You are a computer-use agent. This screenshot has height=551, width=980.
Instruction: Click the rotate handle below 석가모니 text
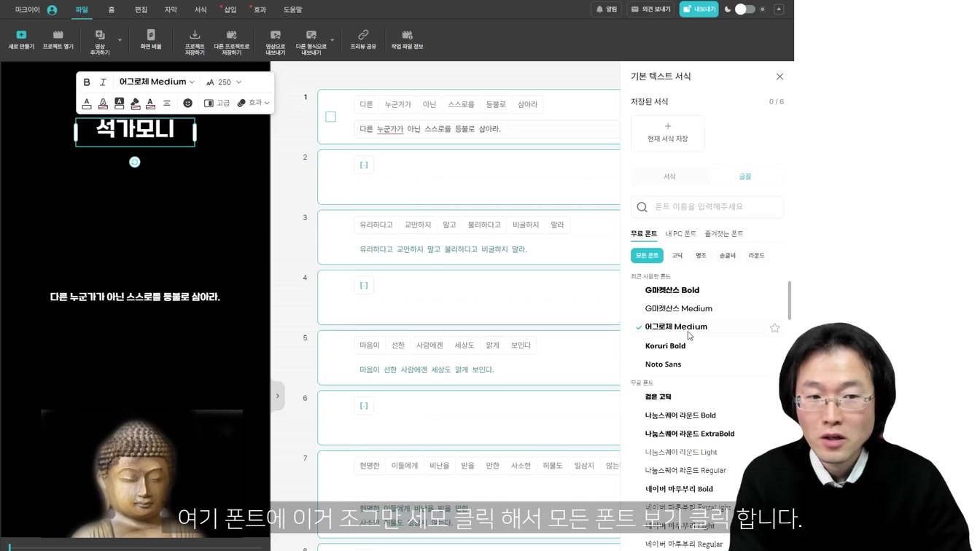tap(134, 162)
